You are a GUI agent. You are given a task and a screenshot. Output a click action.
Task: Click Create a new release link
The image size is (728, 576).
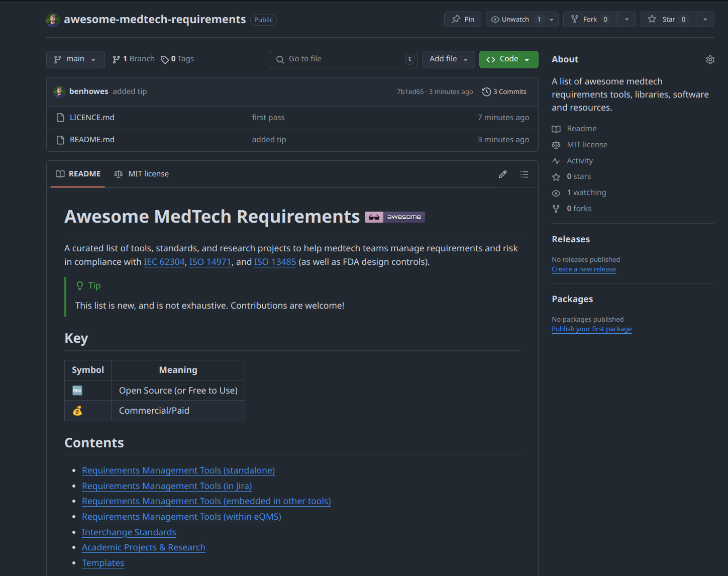583,269
